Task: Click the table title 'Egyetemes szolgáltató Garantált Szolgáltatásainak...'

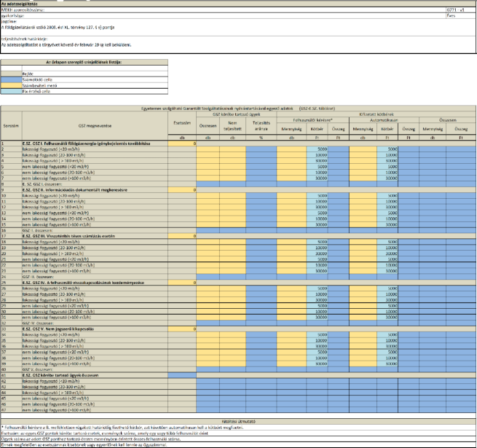Action: pos(238,109)
